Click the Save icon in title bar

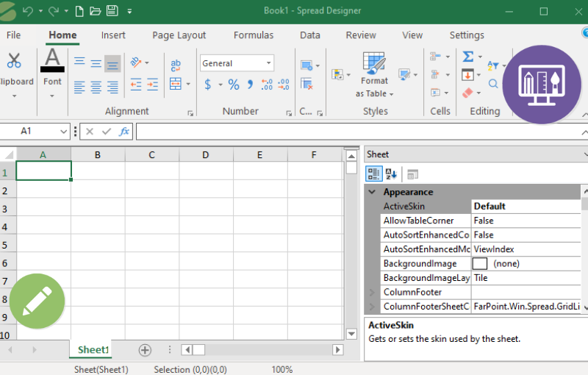(112, 11)
